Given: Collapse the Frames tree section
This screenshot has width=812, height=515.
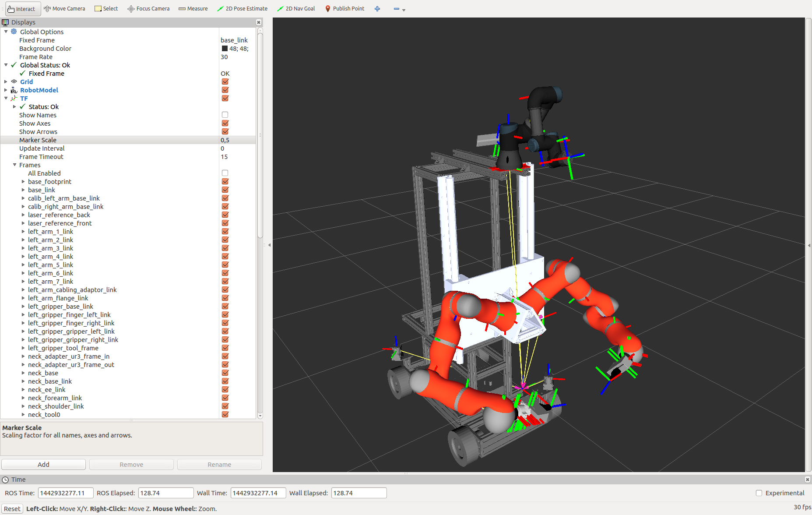Looking at the screenshot, I should (x=14, y=165).
